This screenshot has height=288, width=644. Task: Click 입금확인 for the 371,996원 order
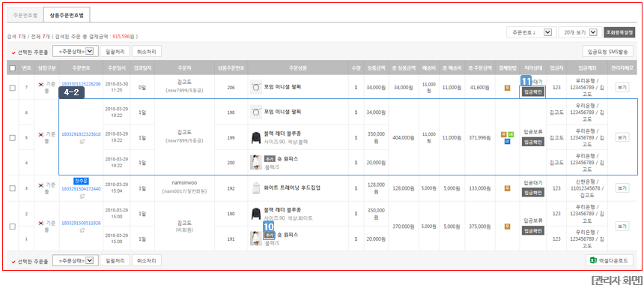click(533, 142)
